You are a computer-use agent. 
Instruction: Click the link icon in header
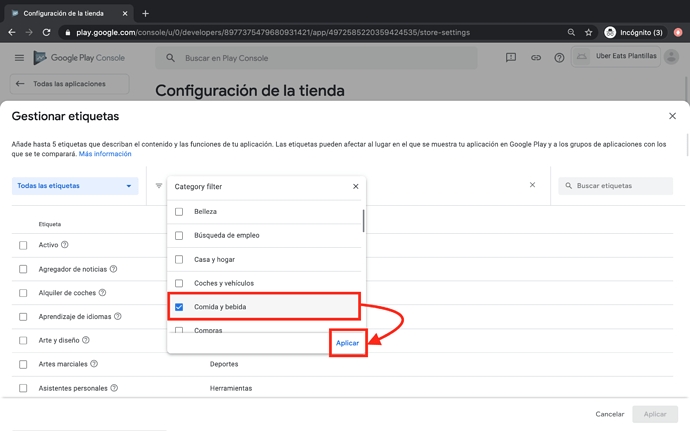[535, 58]
